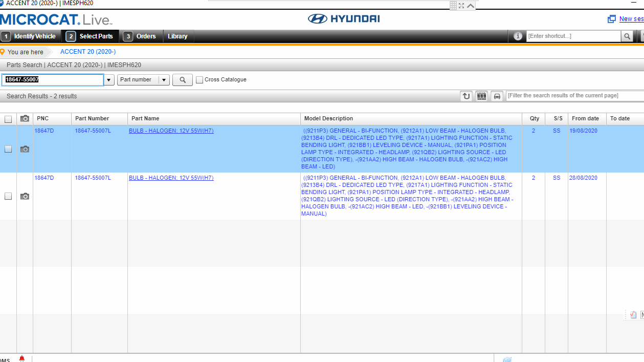Click the New session link
The height and width of the screenshot is (362, 644).
point(631,19)
